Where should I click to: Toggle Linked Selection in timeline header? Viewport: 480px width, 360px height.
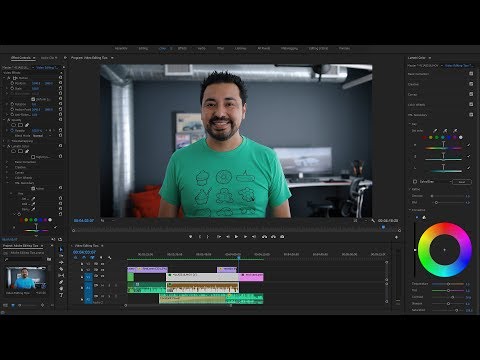click(x=92, y=258)
